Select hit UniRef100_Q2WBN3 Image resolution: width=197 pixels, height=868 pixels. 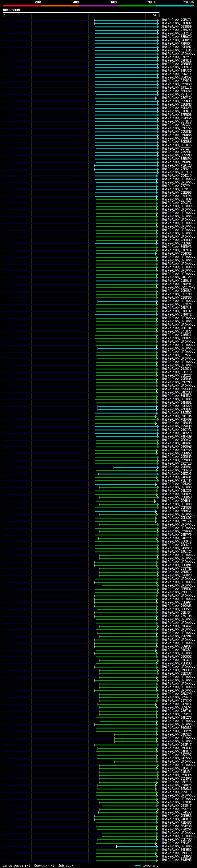[x=176, y=104]
